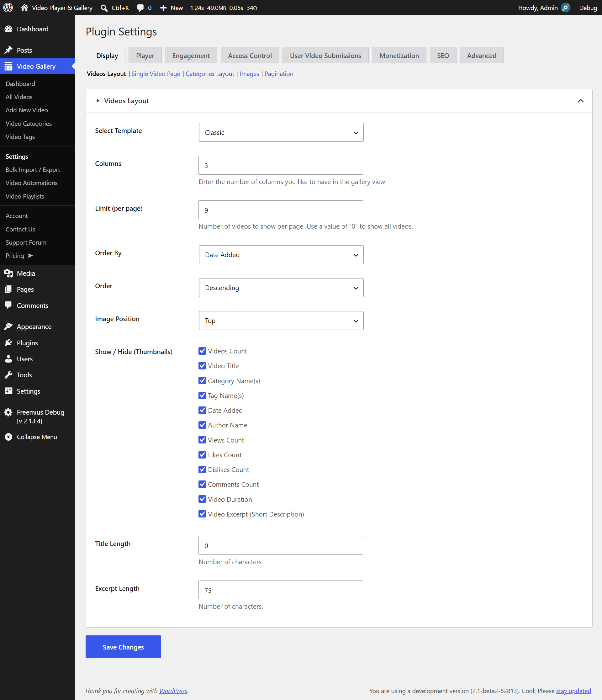The image size is (602, 700).
Task: Click the Media icon in sidebar
Action: coord(8,273)
